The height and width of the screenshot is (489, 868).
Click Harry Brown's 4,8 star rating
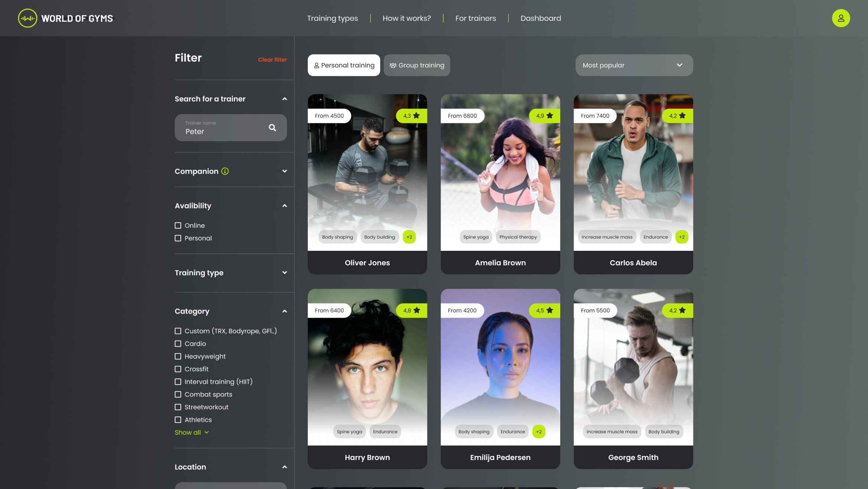411,311
